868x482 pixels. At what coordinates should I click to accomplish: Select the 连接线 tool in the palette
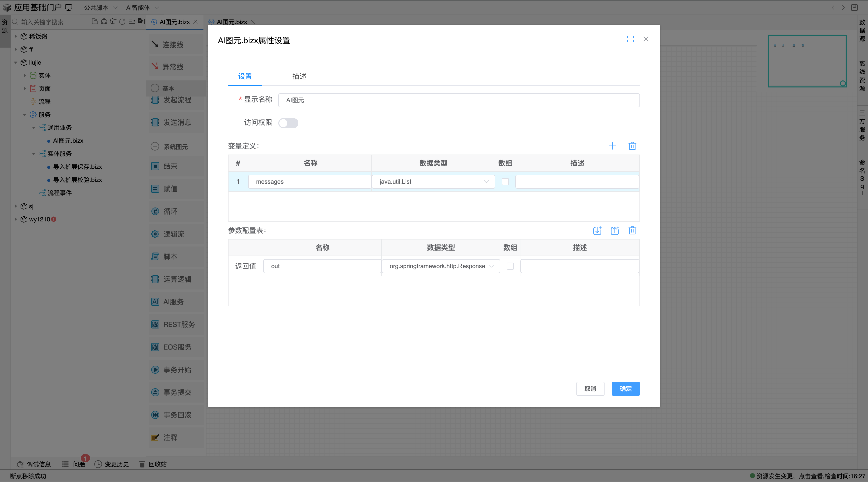(x=173, y=44)
